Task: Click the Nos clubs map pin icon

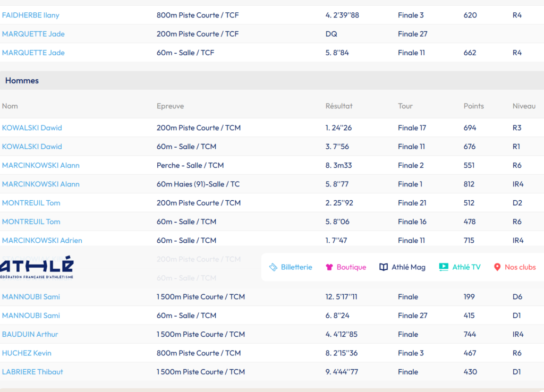Action: pyautogui.click(x=497, y=267)
